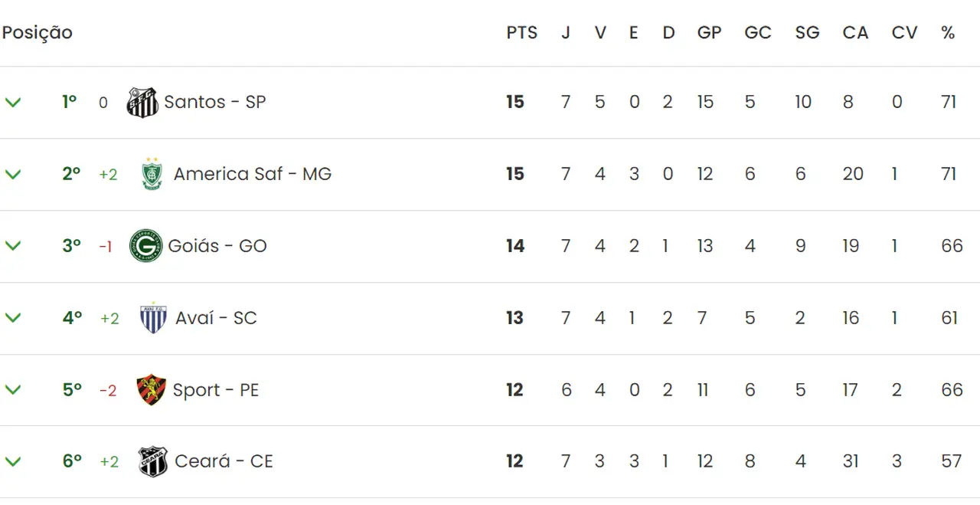Expand the Avaí row chevron
Image resolution: width=980 pixels, height=505 pixels.
click(13, 318)
